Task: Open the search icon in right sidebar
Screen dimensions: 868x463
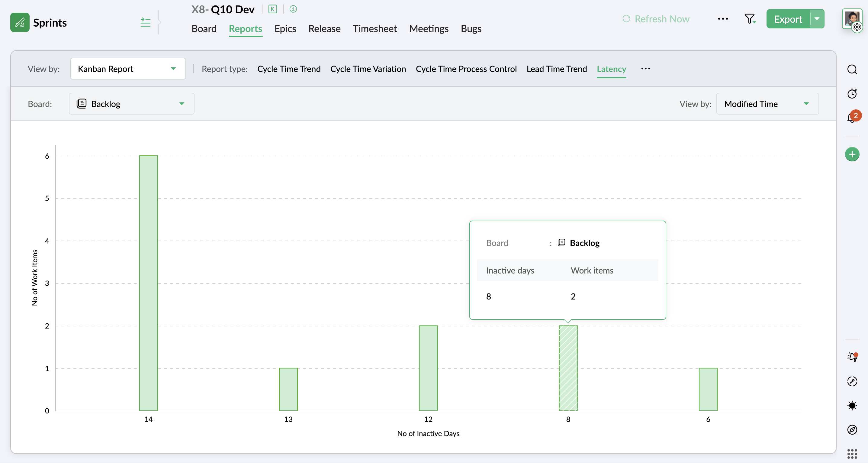Action: pyautogui.click(x=852, y=70)
